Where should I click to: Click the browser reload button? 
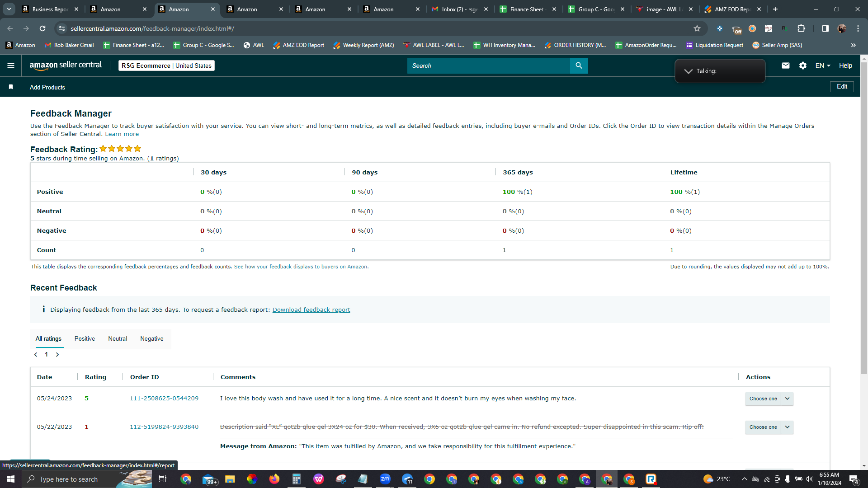pos(42,28)
